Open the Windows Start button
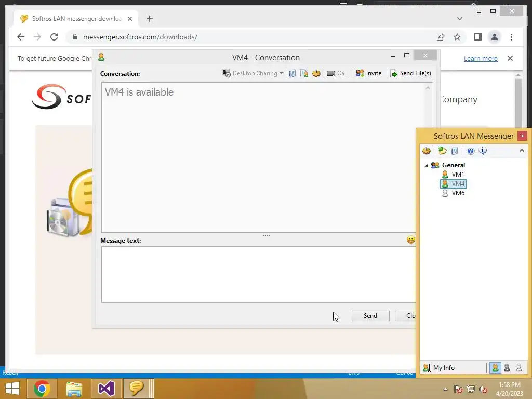The height and width of the screenshot is (399, 532). (12, 389)
